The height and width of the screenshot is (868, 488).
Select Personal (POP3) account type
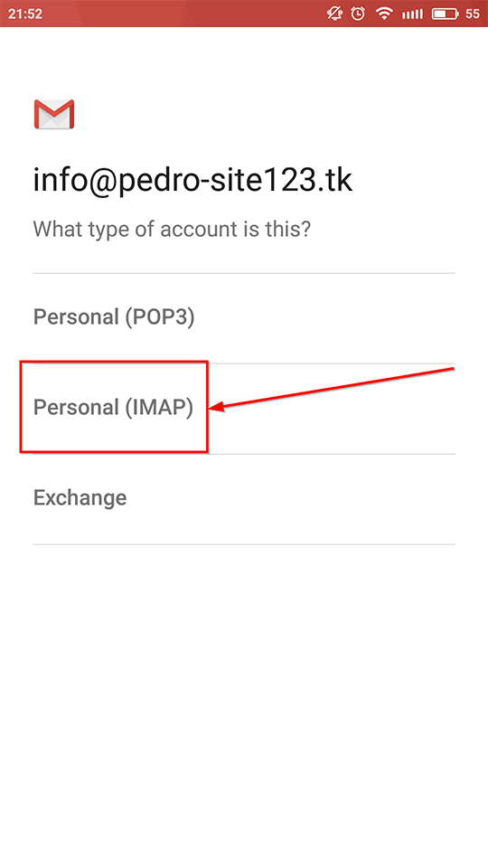pos(243,317)
